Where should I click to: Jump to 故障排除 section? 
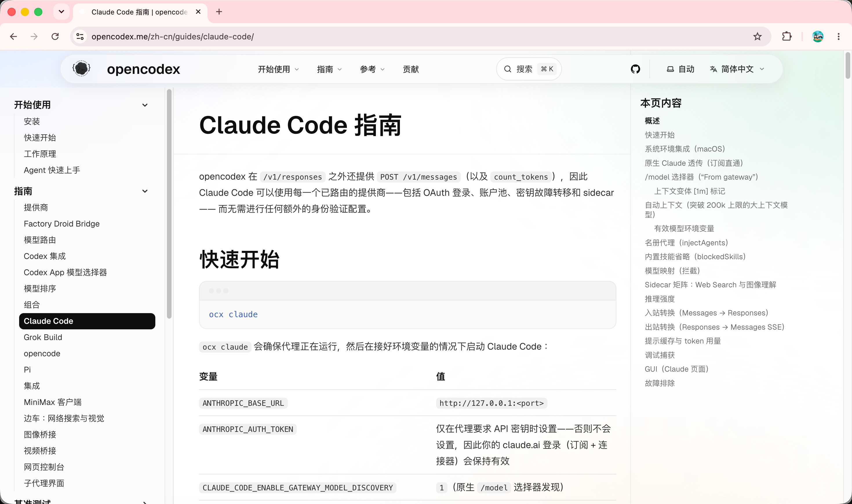(659, 384)
